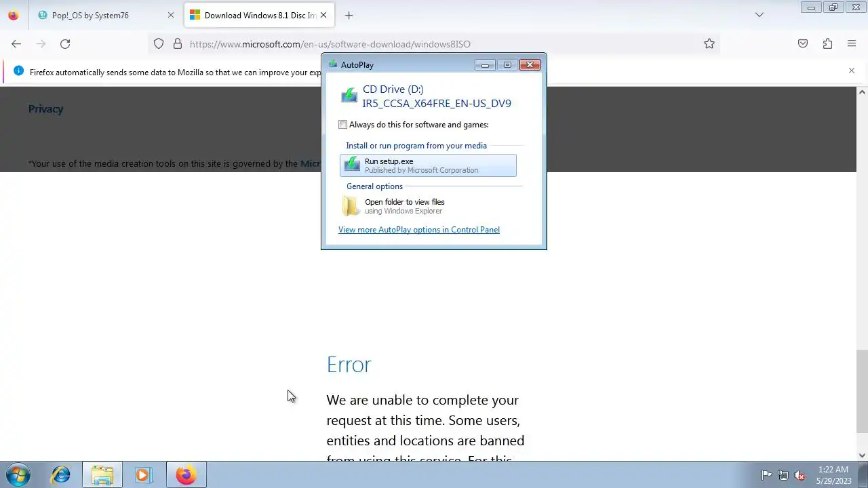Click the tracking protection shield icon
This screenshot has width=868, height=488.
pos(159,43)
